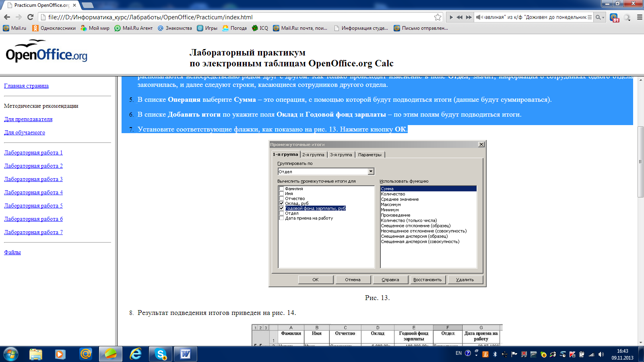Open the Файлы link
The image size is (644, 362).
click(12, 252)
